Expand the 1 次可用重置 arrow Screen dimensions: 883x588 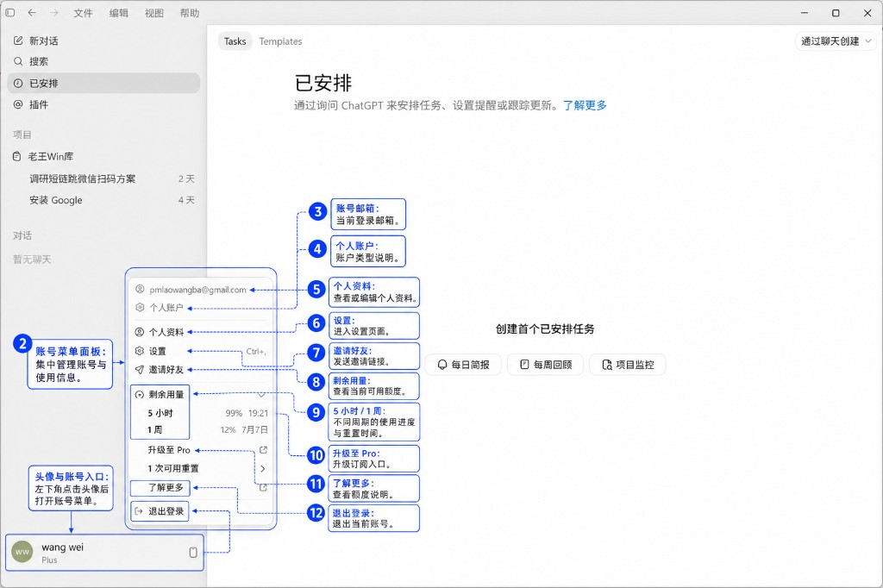tap(263, 469)
